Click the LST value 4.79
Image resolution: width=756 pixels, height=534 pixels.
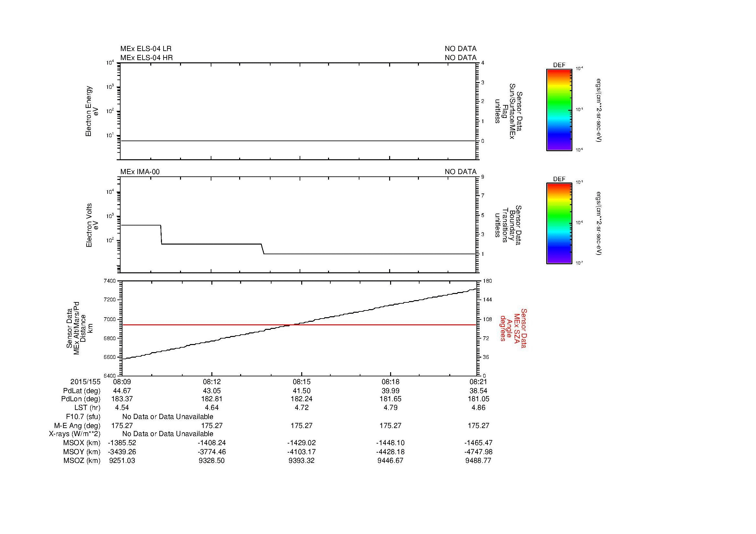(390, 408)
